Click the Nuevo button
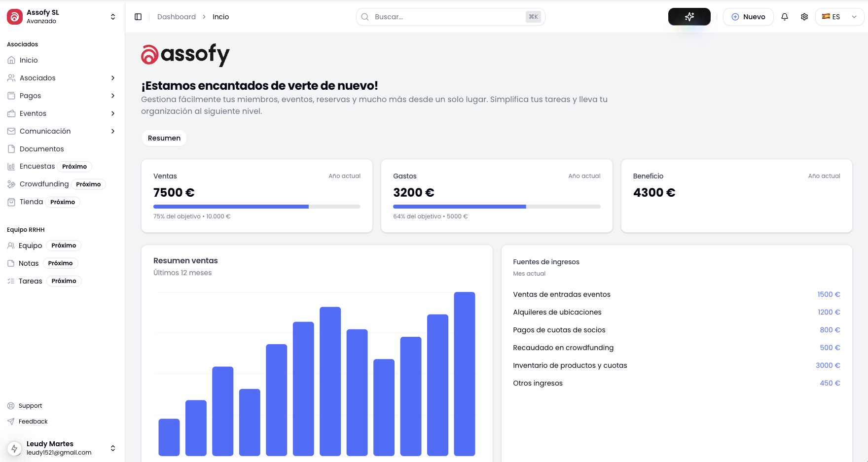The height and width of the screenshot is (462, 868). pos(748,16)
